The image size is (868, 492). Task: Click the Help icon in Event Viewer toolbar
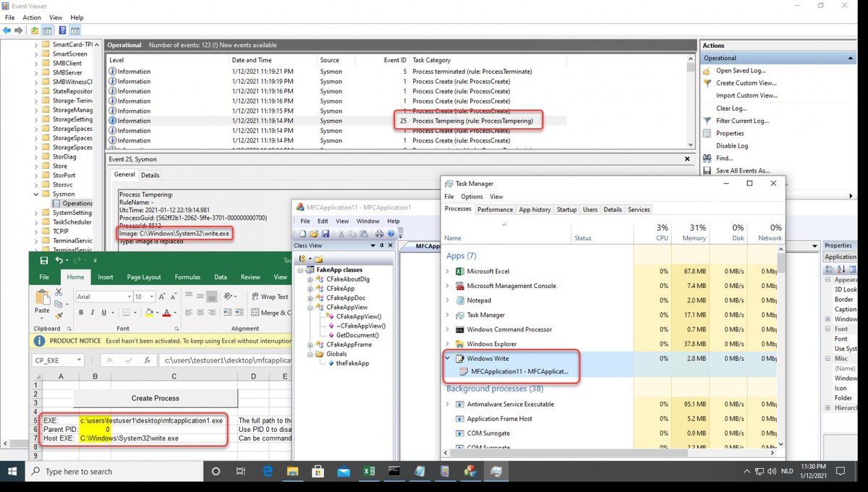[x=62, y=30]
